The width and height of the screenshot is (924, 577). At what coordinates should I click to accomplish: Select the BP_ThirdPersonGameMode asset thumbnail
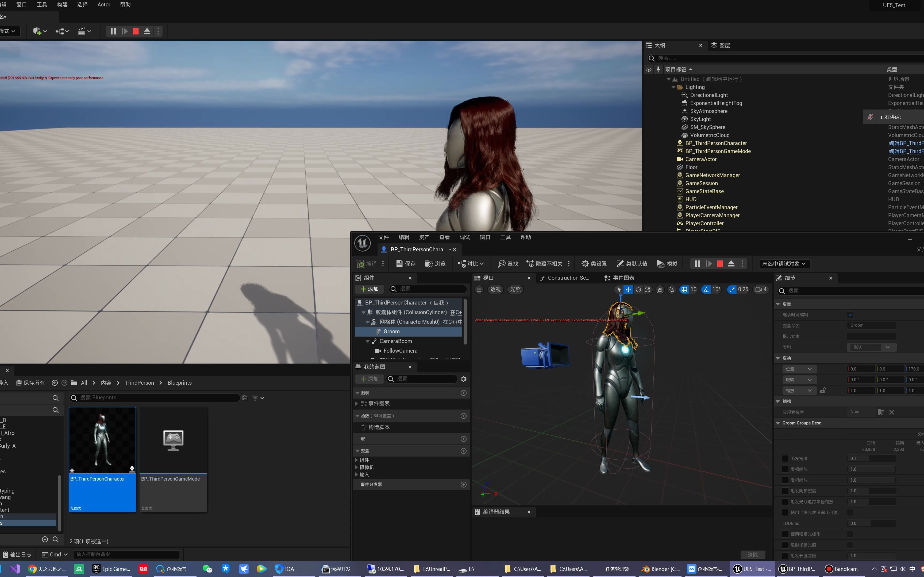click(x=173, y=440)
